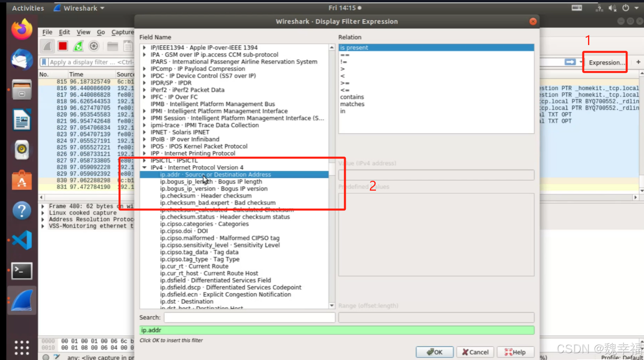Viewport: 644px width, 360px height.
Task: Open the File menu
Action: (47, 32)
